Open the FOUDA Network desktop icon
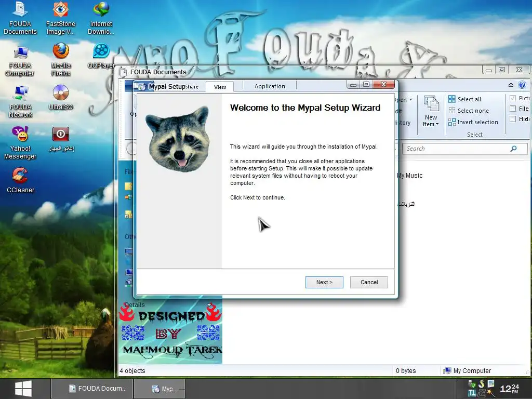This screenshot has width=532, height=399. coord(20,102)
